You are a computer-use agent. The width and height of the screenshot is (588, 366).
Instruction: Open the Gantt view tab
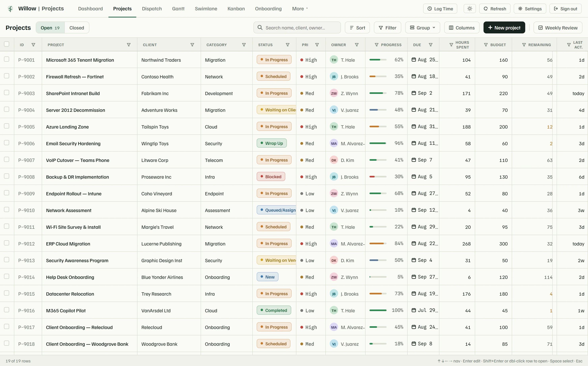pyautogui.click(x=178, y=9)
